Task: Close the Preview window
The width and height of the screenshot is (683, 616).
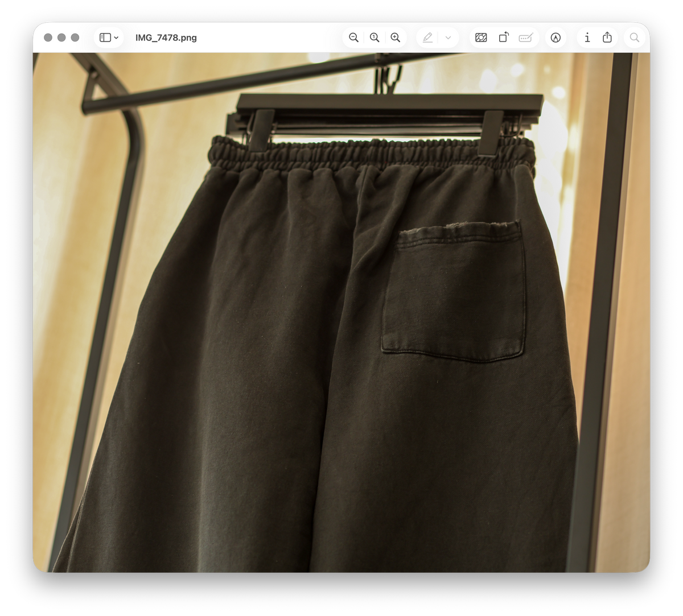Action: [x=48, y=38]
